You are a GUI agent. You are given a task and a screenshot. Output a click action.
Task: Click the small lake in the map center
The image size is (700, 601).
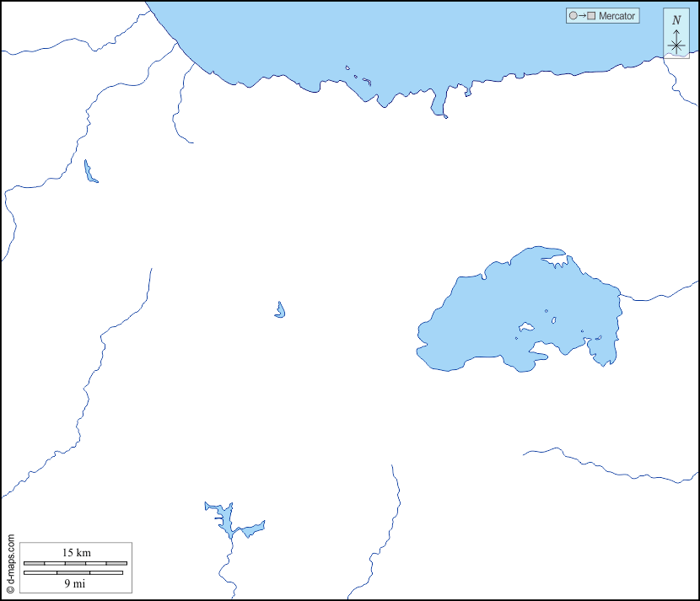(280, 311)
